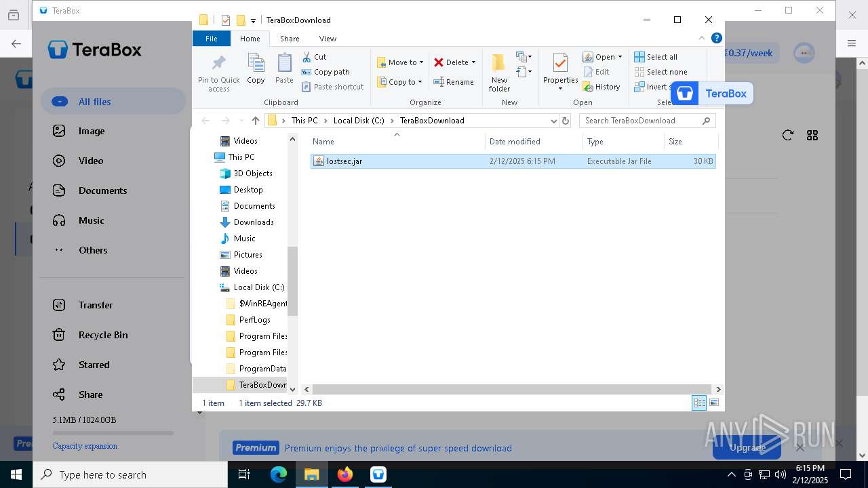
Task: Open customize Quick Access Toolbar dropdown
Action: (x=253, y=20)
